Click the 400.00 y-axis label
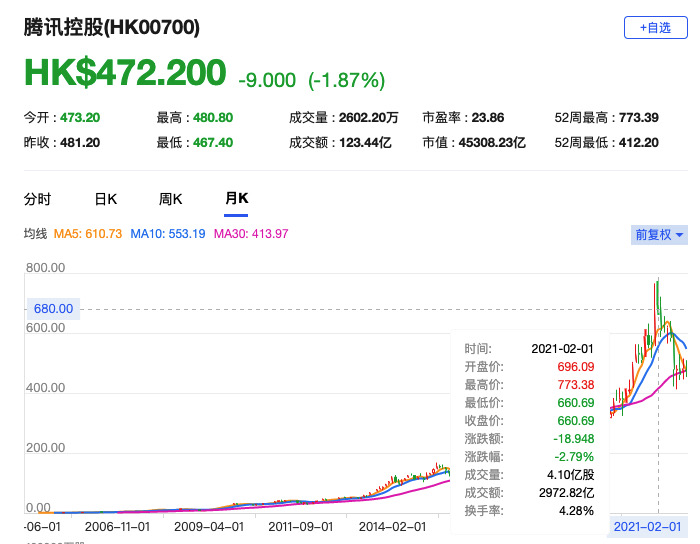 [x=46, y=388]
